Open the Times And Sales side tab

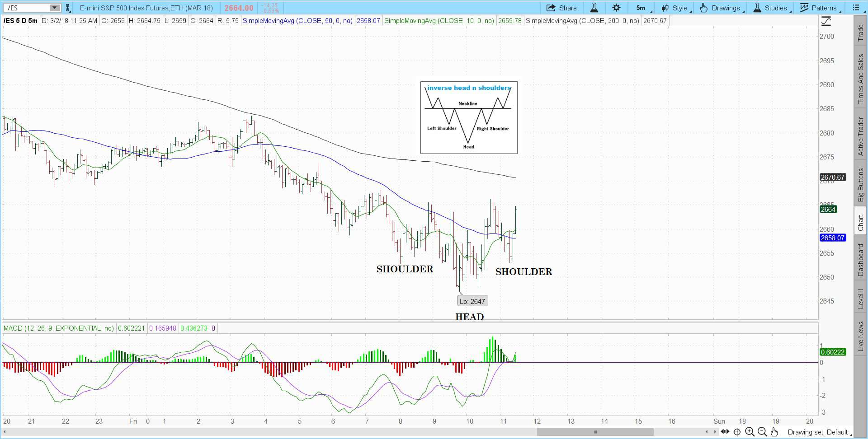(861, 79)
